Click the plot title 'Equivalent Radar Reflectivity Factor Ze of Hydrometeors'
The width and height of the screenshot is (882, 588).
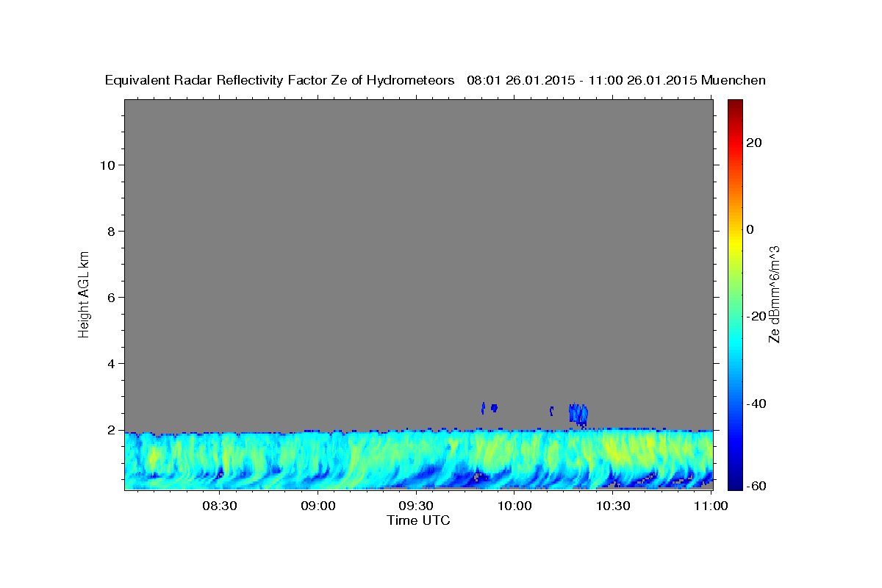(280, 81)
